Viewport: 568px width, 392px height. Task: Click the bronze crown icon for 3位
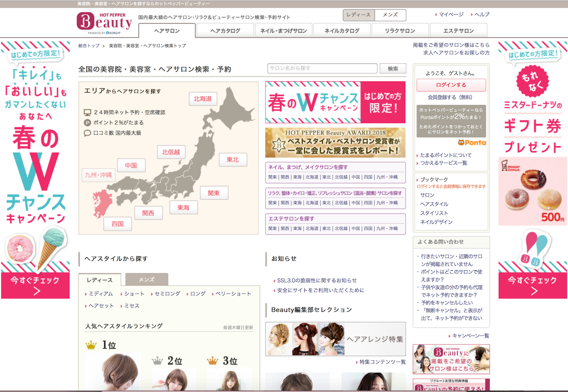(212, 361)
